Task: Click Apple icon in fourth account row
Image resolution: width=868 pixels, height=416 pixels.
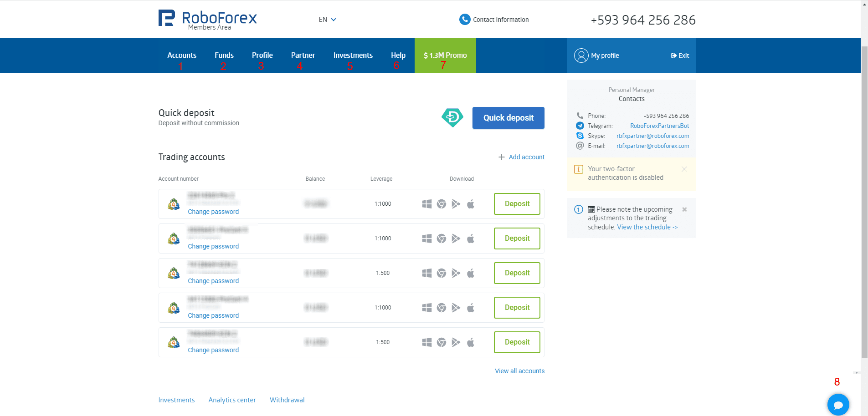Action: [471, 308]
